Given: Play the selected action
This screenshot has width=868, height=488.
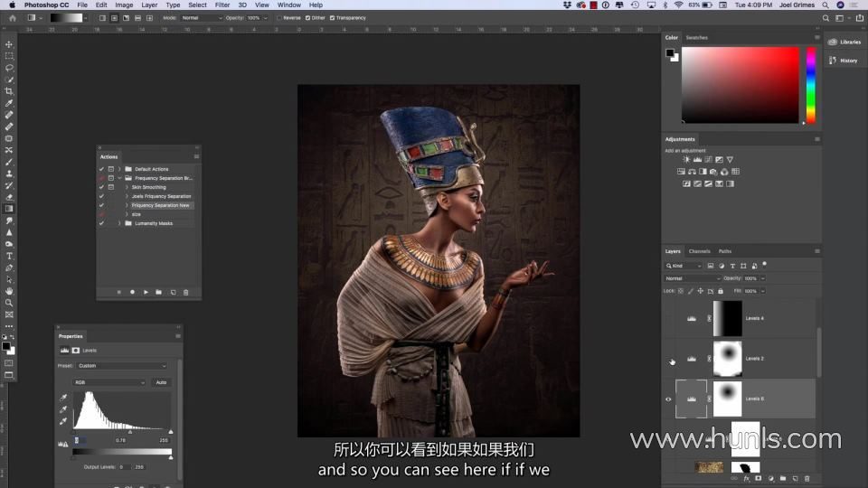Looking at the screenshot, I should tap(146, 292).
